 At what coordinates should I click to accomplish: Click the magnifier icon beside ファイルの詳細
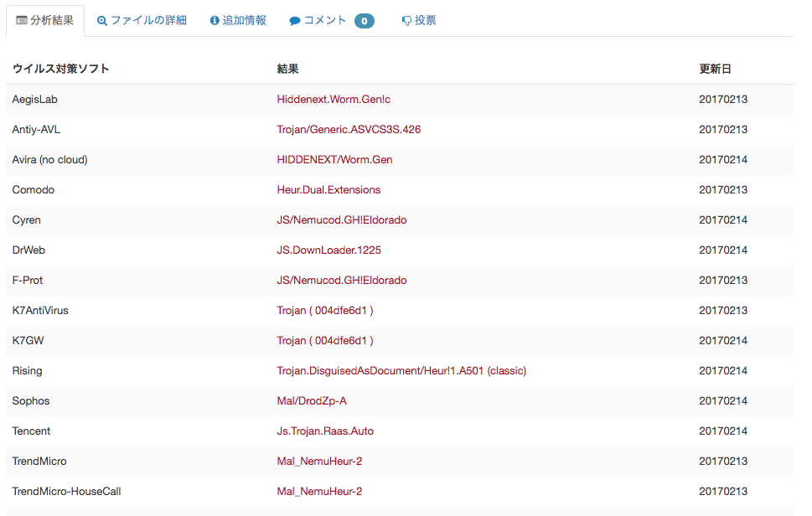pyautogui.click(x=102, y=21)
